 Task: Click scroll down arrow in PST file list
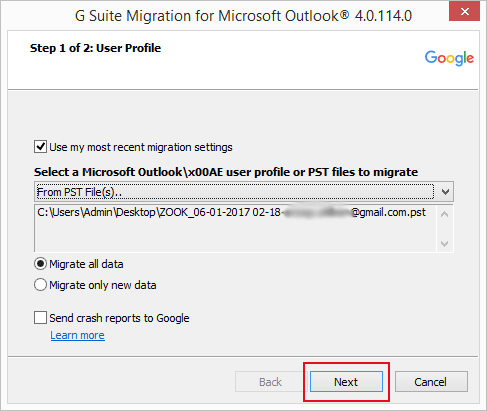click(x=444, y=244)
